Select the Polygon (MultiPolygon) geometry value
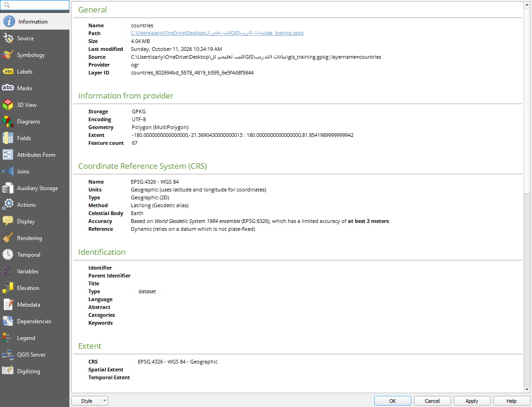 click(160, 127)
